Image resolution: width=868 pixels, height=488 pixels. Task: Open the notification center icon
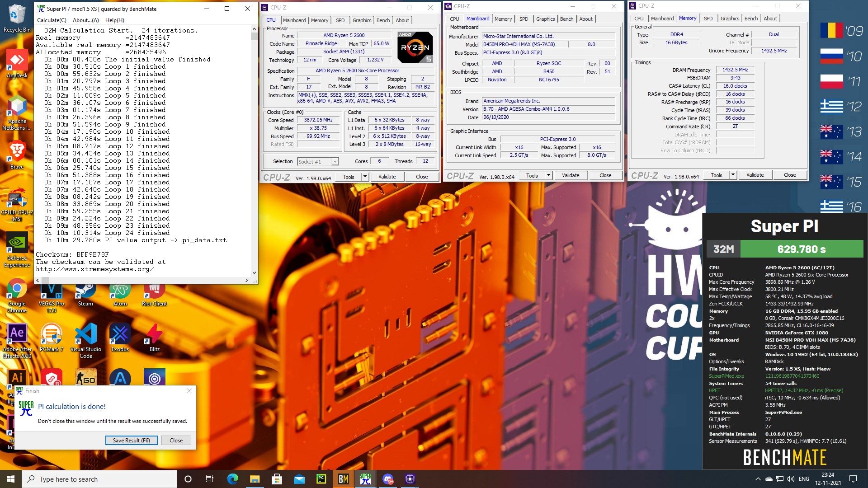(853, 479)
